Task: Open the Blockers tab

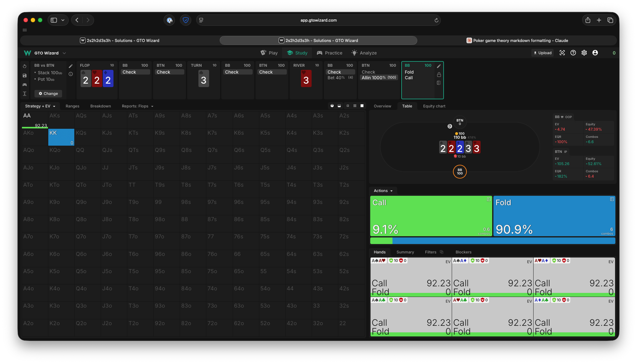Action: pyautogui.click(x=463, y=252)
